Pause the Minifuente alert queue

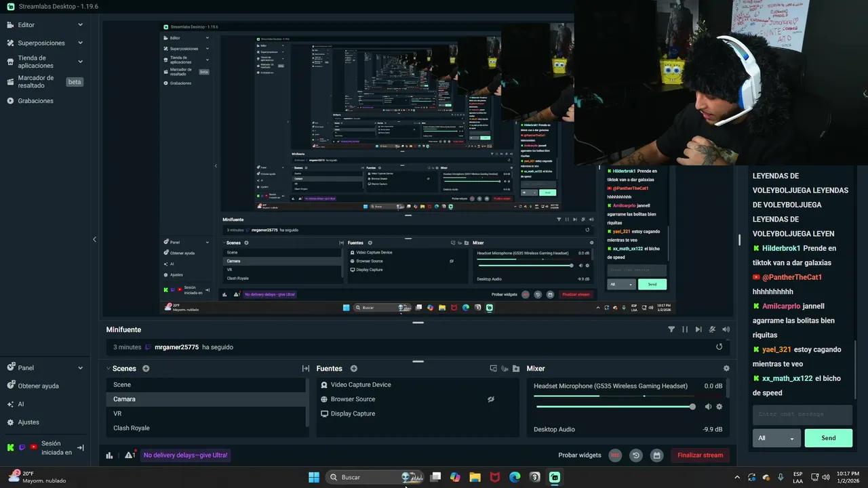click(x=685, y=329)
